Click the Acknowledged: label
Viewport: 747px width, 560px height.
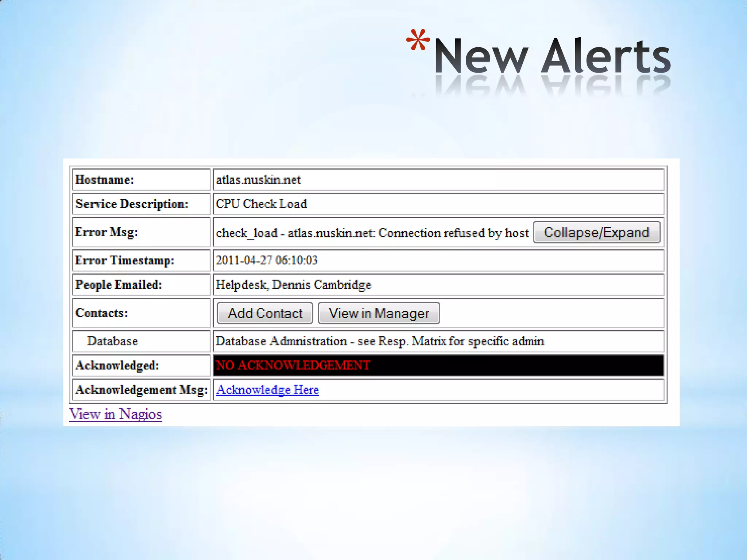(117, 365)
